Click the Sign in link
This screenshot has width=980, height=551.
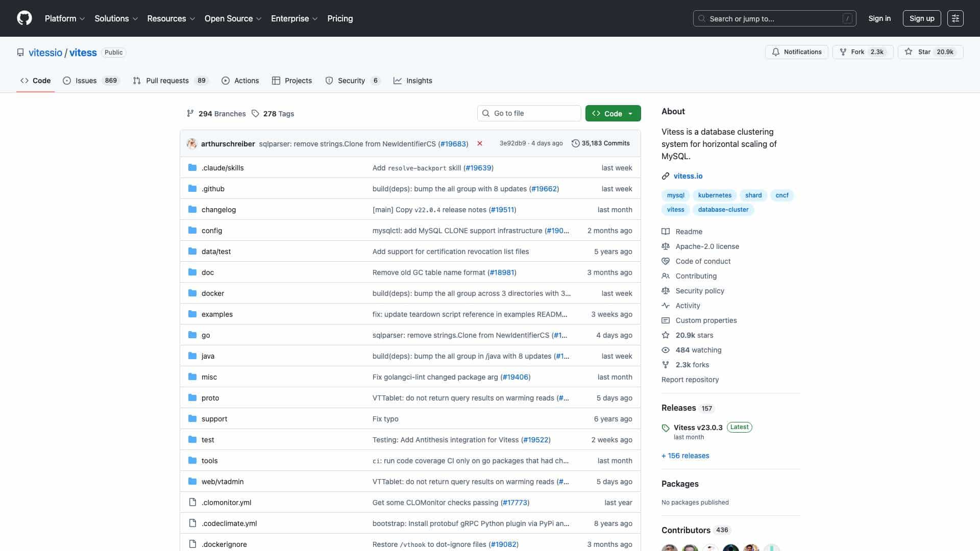tap(879, 18)
